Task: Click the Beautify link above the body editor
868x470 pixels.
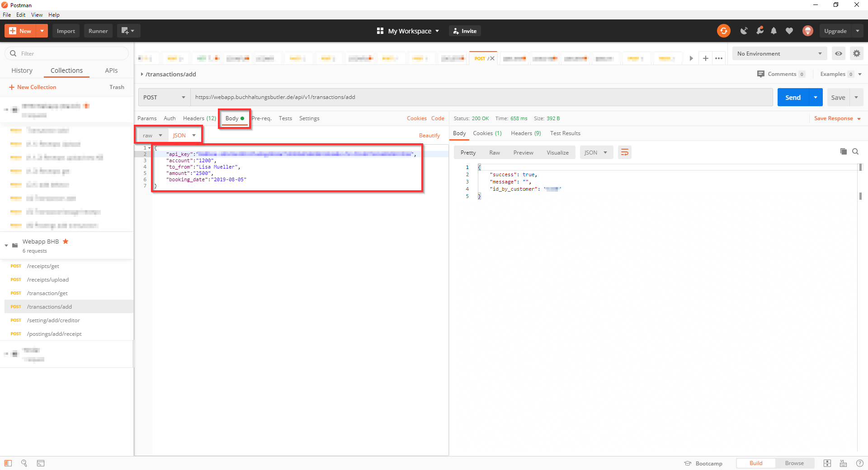Action: point(429,135)
